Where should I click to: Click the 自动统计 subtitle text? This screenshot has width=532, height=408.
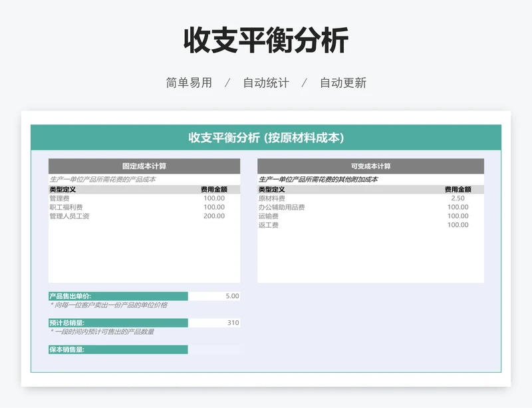[x=266, y=83]
